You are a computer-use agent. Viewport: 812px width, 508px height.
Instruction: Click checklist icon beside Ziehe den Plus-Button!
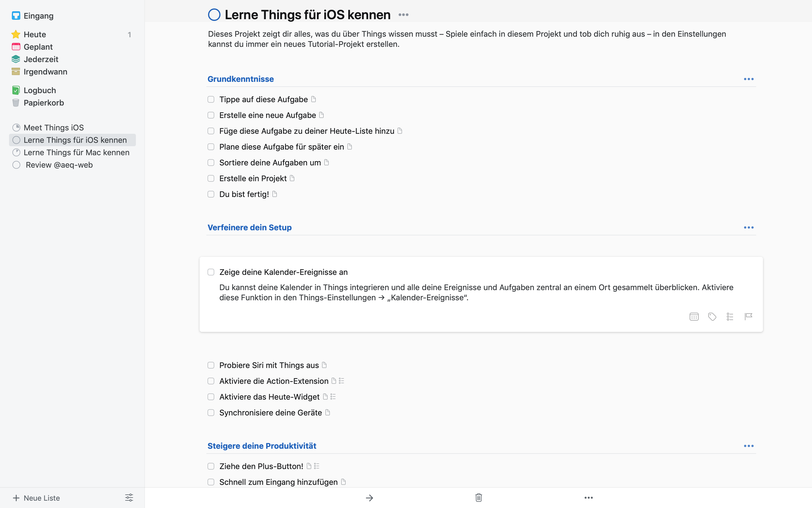[316, 466]
